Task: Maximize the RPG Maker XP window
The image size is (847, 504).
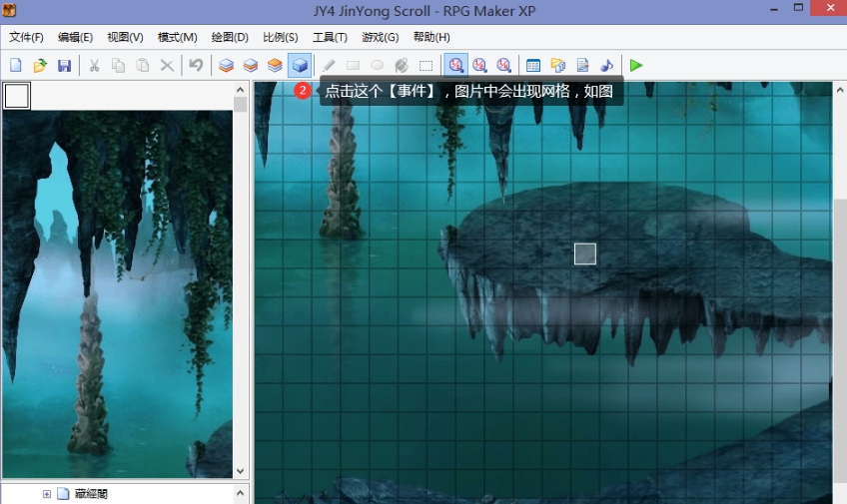Action: [798, 8]
